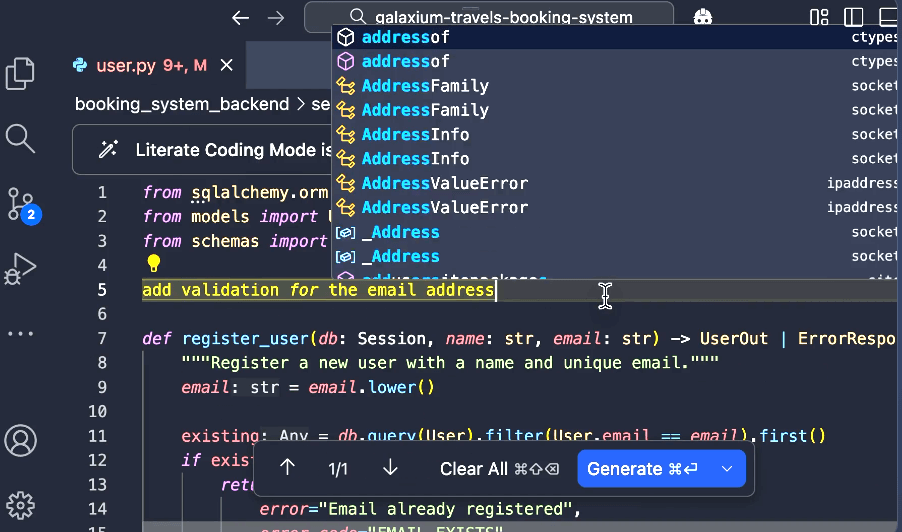
Task: Click sqlalchemy.orm on line 1
Action: point(260,192)
